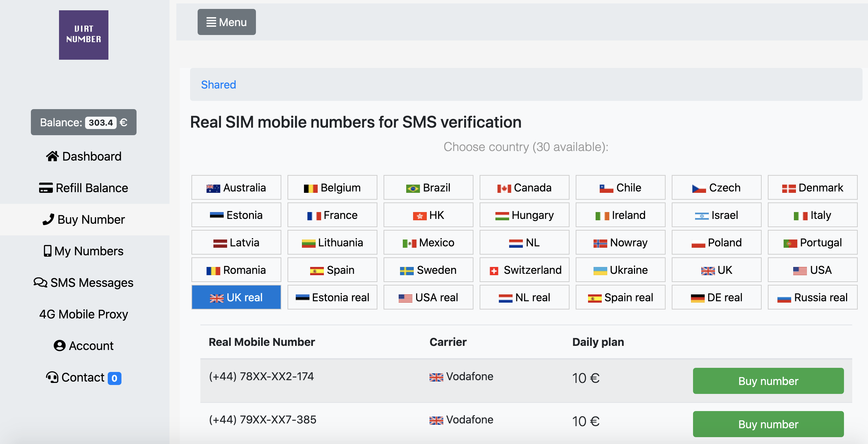Click the Account user icon

[59, 346]
